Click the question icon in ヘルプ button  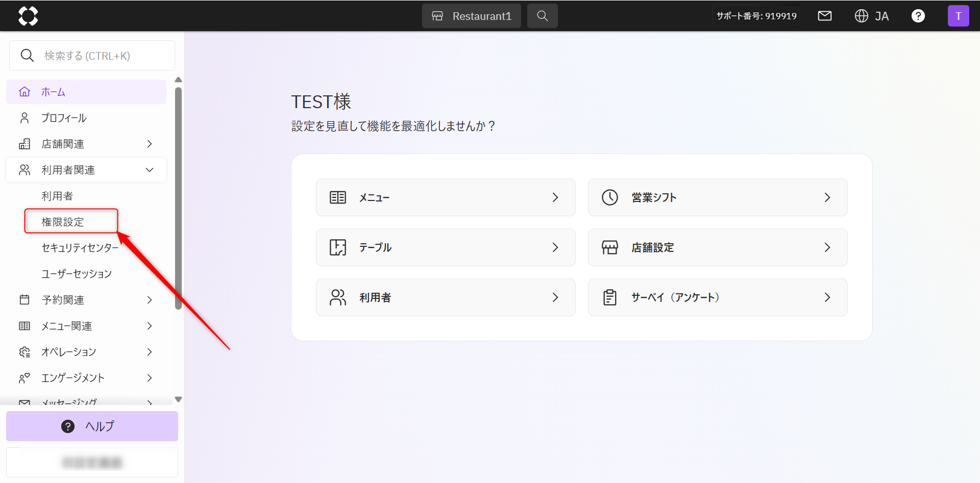(68, 426)
